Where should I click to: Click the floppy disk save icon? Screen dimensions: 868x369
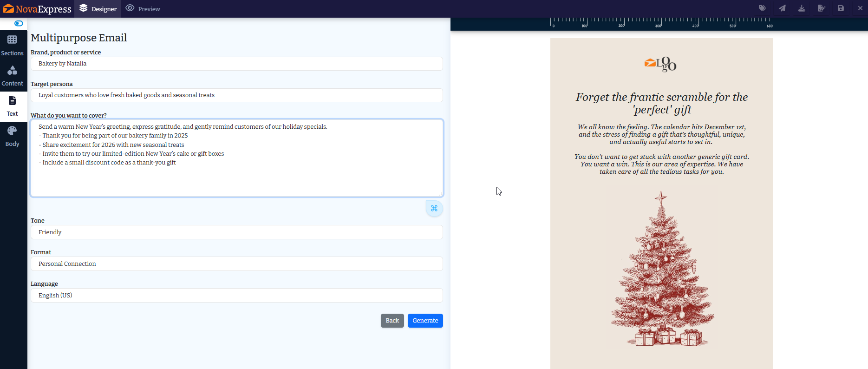click(841, 8)
